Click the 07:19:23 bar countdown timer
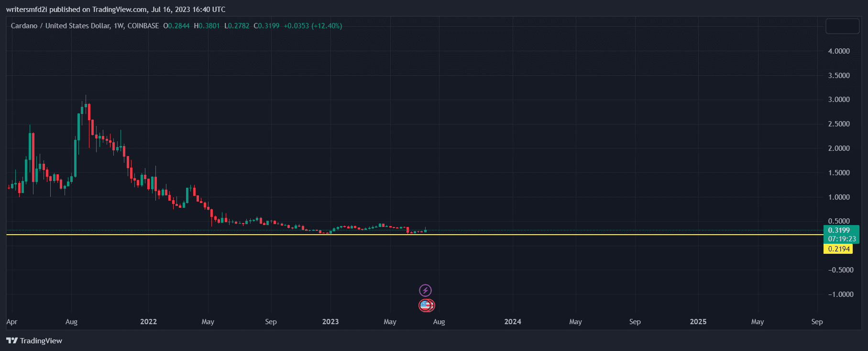Image resolution: width=868 pixels, height=351 pixels. click(x=842, y=239)
